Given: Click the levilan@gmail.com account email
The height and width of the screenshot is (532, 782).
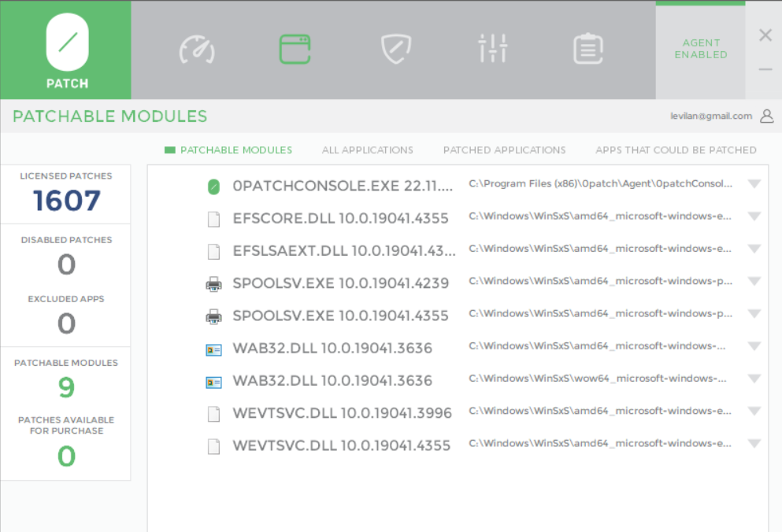Looking at the screenshot, I should (x=710, y=116).
